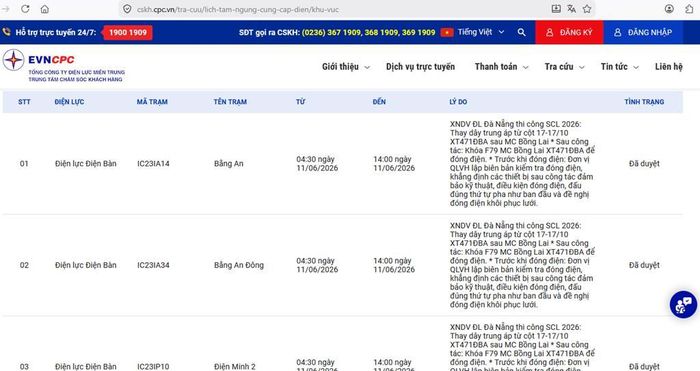Click row 02 number cell

[x=24, y=265]
